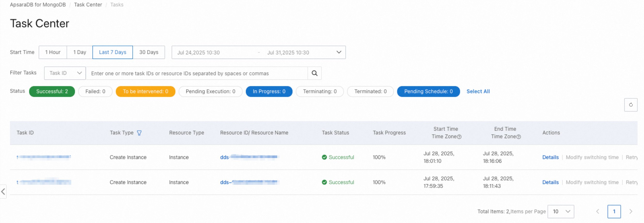Click Retry for the 18:01:10 task
Viewport: 644px width, 223px height.
pos(631,157)
